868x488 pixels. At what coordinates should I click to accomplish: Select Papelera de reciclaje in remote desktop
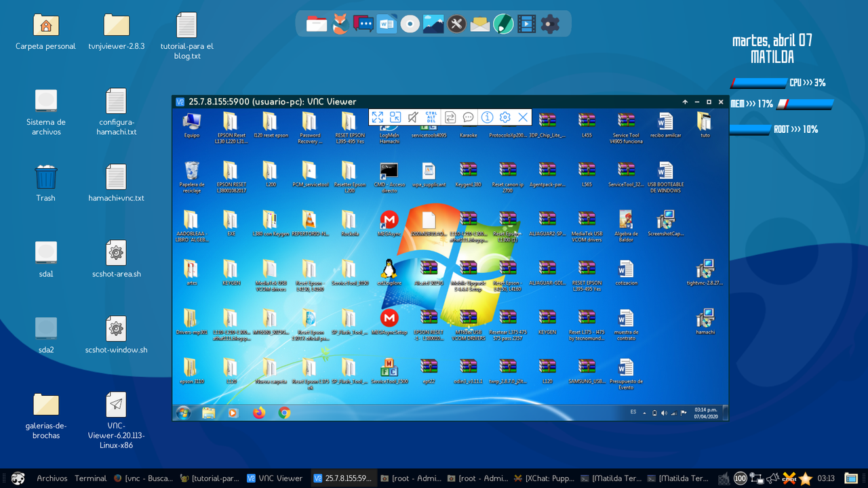click(x=192, y=177)
